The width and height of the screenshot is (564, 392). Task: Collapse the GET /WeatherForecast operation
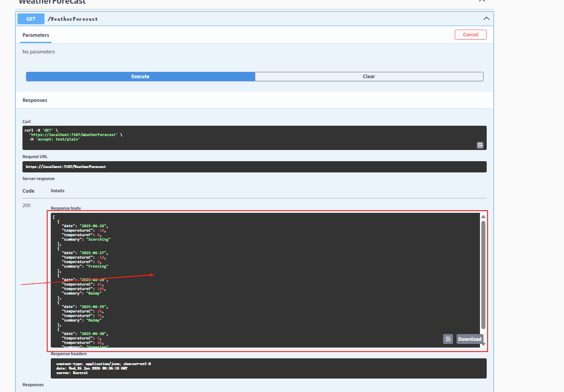[x=486, y=19]
